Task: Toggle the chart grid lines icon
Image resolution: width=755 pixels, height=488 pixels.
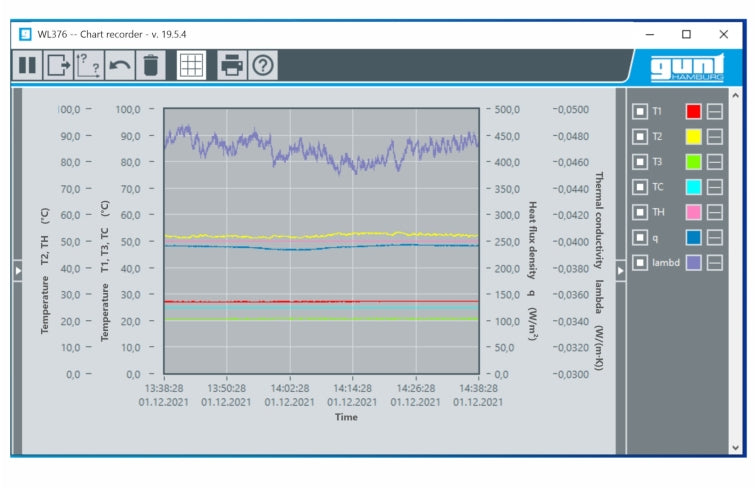Action: click(191, 66)
